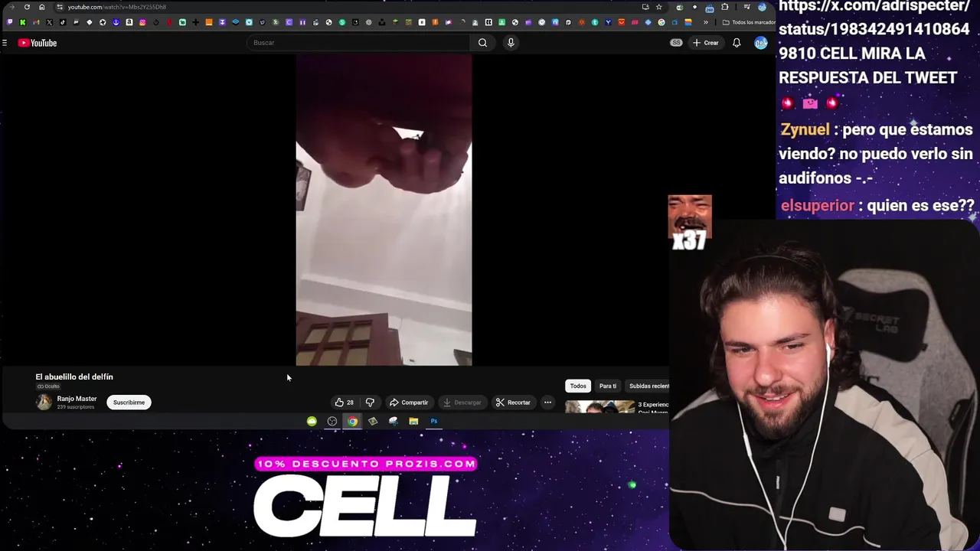
Task: Click the vertical video player
Action: pos(384,210)
